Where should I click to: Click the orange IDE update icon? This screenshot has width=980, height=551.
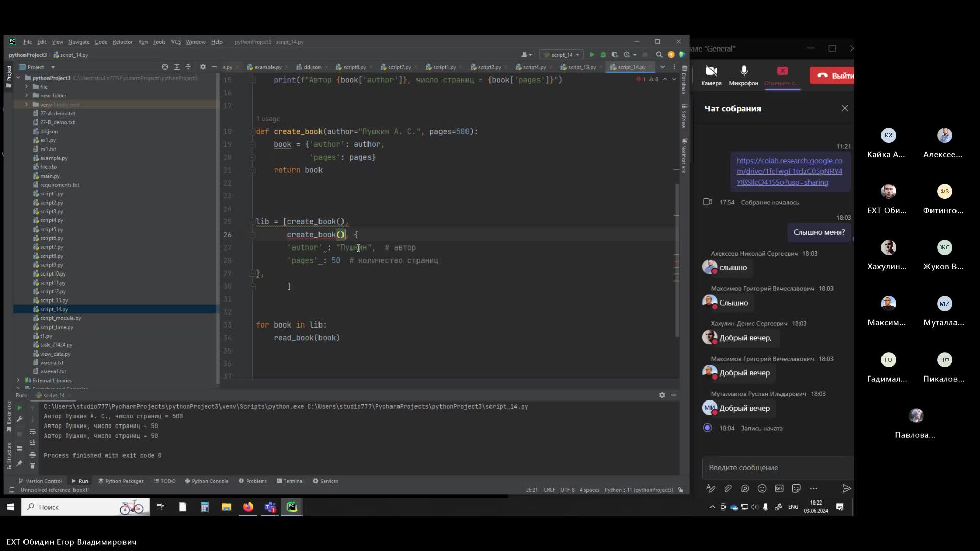pyautogui.click(x=671, y=55)
